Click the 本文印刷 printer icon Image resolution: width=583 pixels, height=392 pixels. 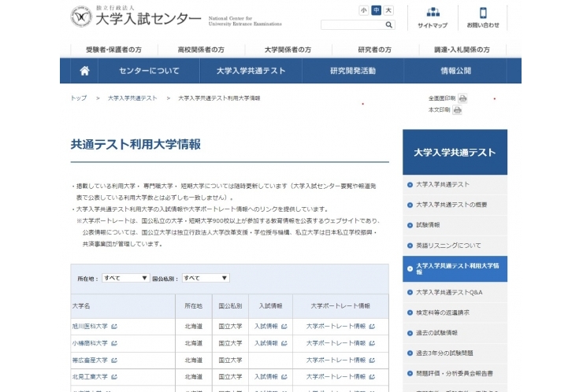pos(457,110)
